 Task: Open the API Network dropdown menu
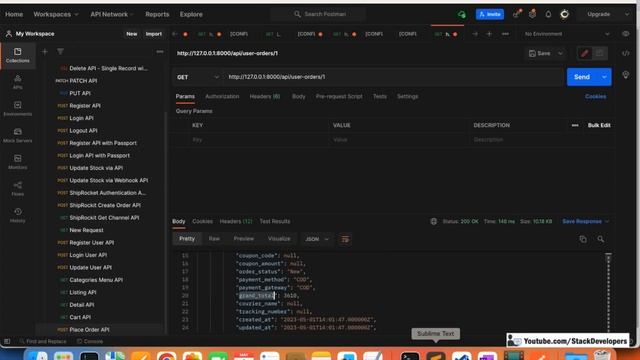(x=112, y=14)
